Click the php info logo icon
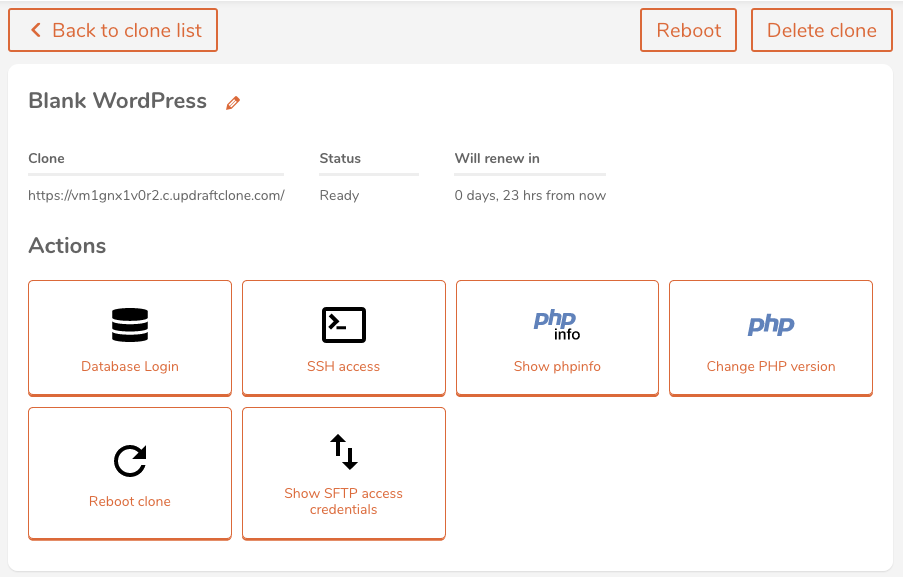This screenshot has height=577, width=903. pos(557,325)
